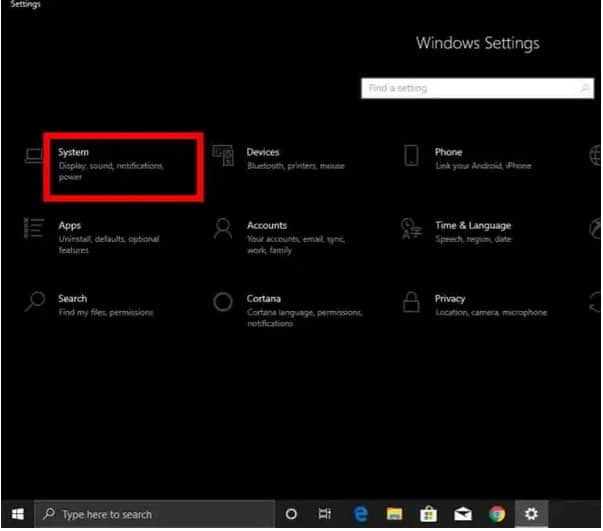Open the Cortana circle icon
The height and width of the screenshot is (531, 603).
(x=223, y=302)
